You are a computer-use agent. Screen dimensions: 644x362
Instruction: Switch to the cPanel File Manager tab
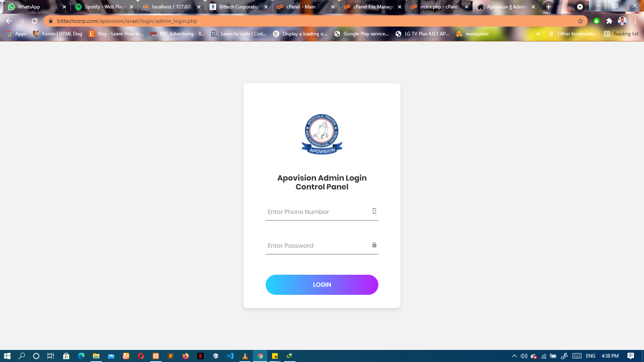pyautogui.click(x=371, y=7)
